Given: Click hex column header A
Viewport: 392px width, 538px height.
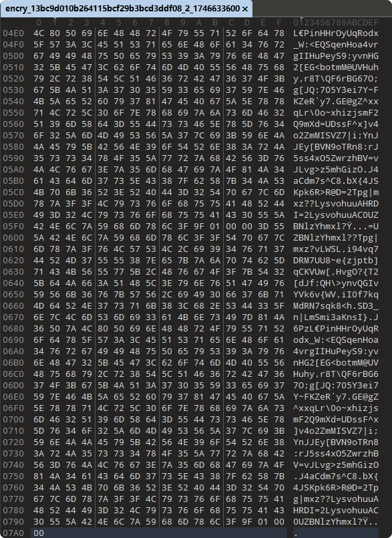Looking at the screenshot, I should [x=199, y=22].
